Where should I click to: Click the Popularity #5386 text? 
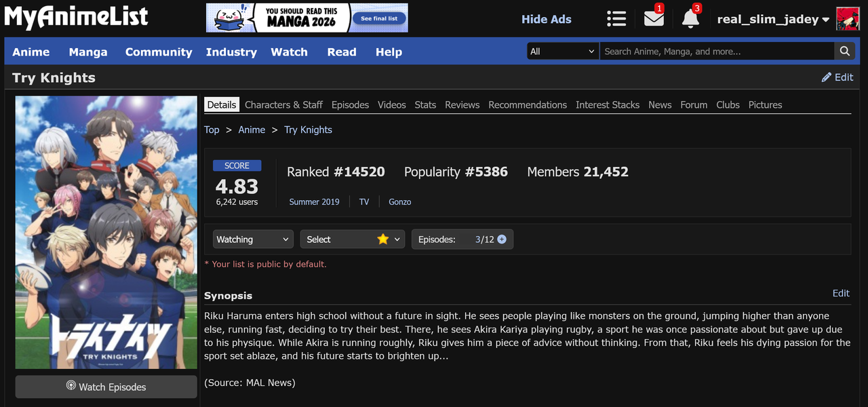(x=456, y=172)
